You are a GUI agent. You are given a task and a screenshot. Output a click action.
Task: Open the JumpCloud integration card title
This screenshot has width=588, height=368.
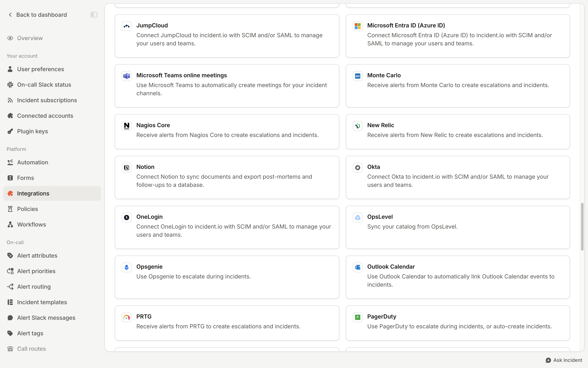coord(152,25)
